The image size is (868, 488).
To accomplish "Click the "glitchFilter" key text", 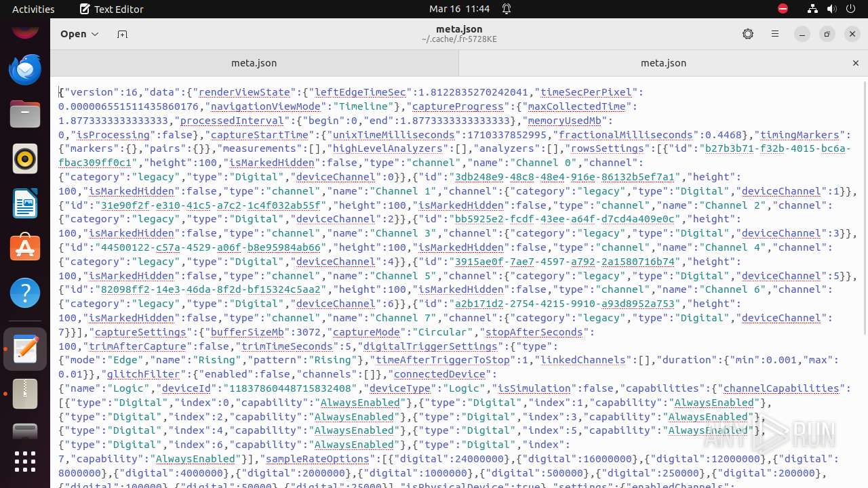I will pyautogui.click(x=143, y=374).
